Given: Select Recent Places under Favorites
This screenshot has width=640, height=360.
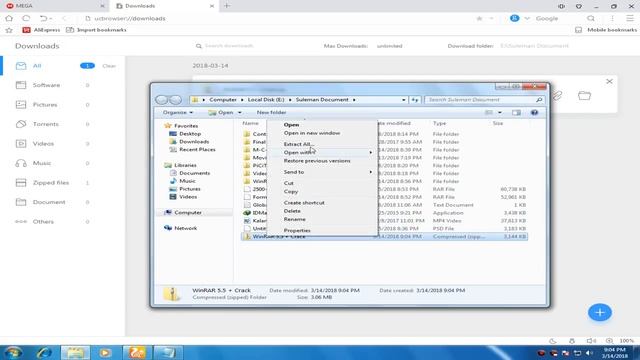Looking at the screenshot, I should [x=197, y=149].
